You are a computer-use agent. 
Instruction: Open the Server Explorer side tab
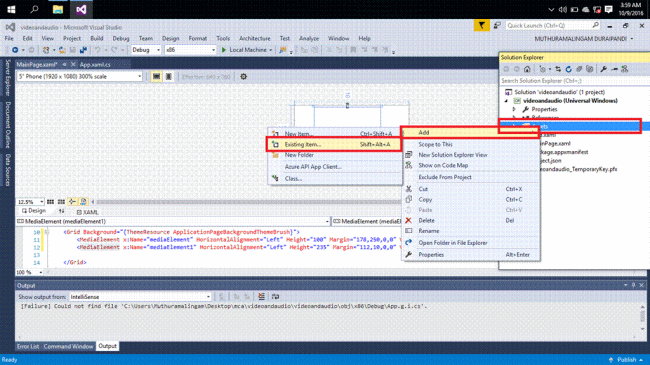tap(7, 78)
